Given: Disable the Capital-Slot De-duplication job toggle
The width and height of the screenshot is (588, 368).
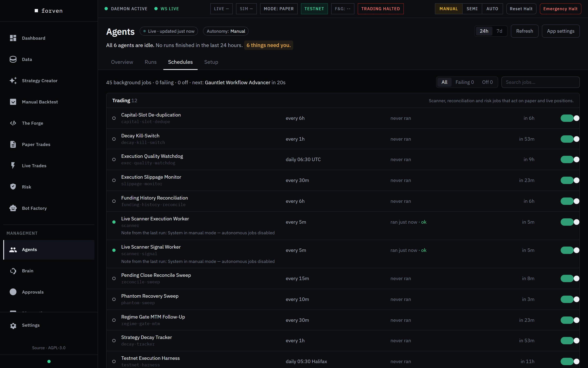Looking at the screenshot, I should [x=570, y=118].
